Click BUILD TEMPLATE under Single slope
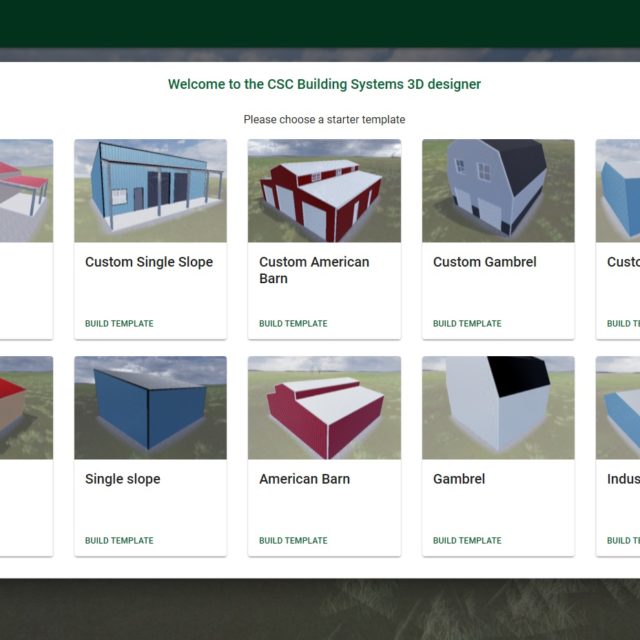 119,541
